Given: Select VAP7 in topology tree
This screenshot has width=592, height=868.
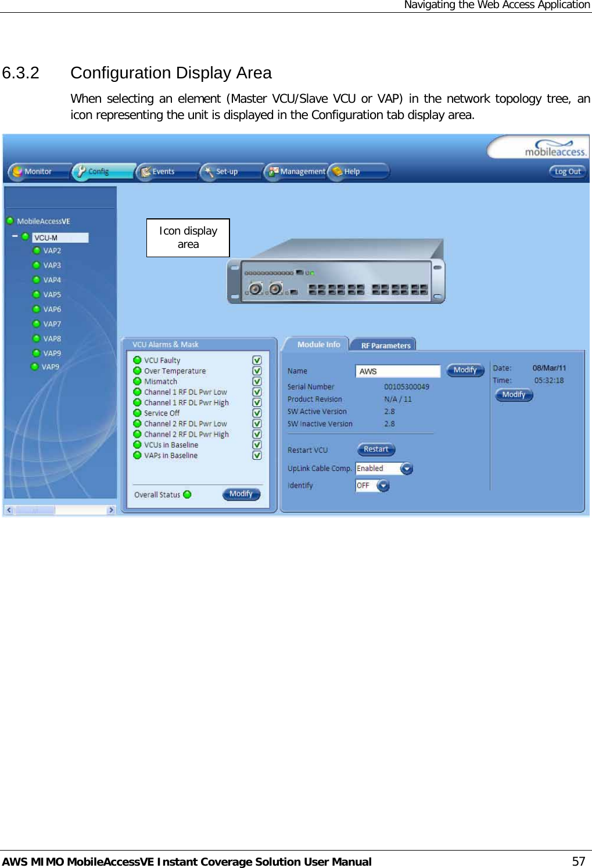Looking at the screenshot, I should click(52, 324).
